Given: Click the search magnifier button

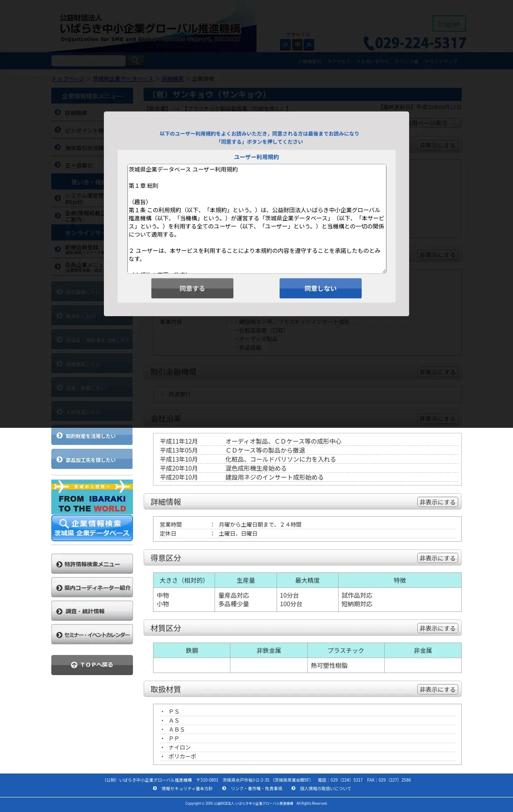Looking at the screenshot, I should tap(135, 61).
